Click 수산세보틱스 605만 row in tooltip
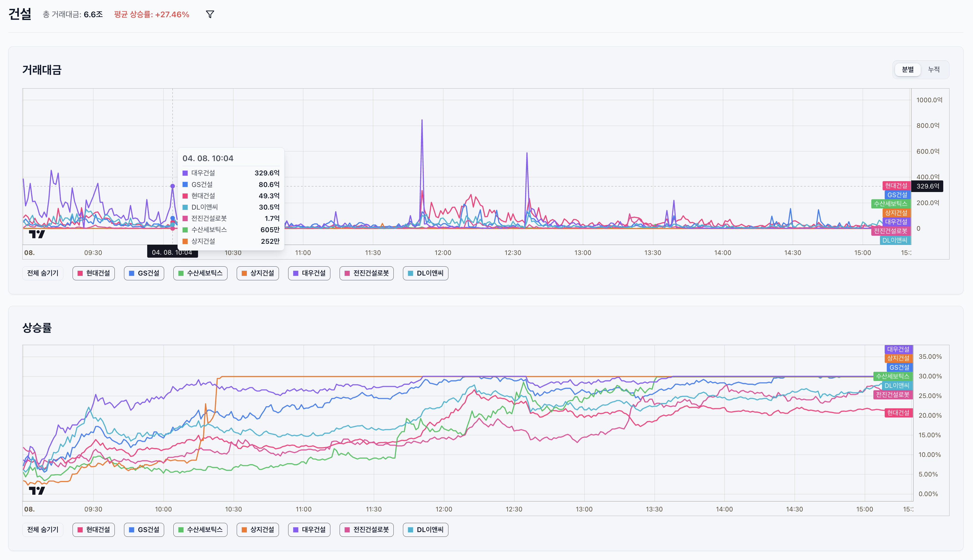973x560 pixels. (x=231, y=229)
